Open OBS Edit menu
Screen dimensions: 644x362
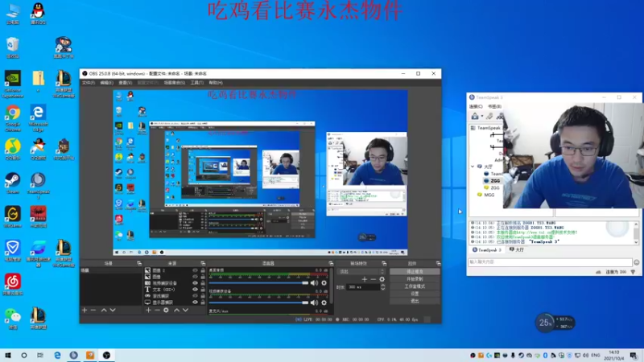pyautogui.click(x=106, y=83)
